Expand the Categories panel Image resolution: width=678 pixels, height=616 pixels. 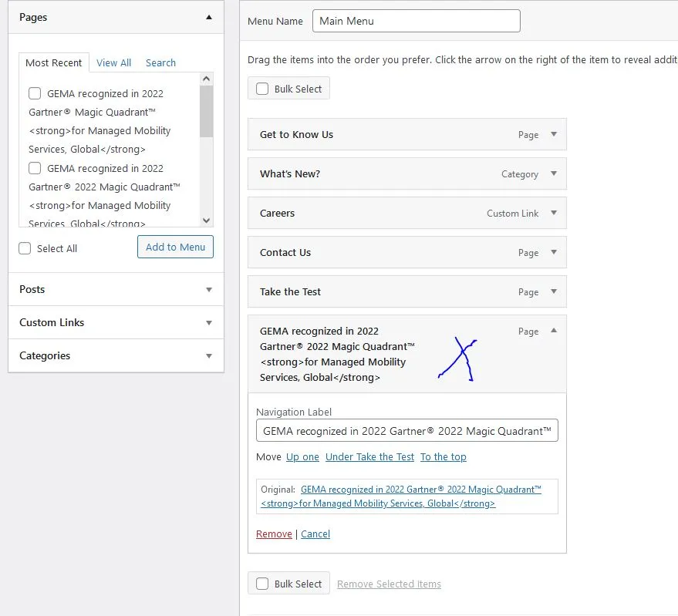(x=209, y=355)
